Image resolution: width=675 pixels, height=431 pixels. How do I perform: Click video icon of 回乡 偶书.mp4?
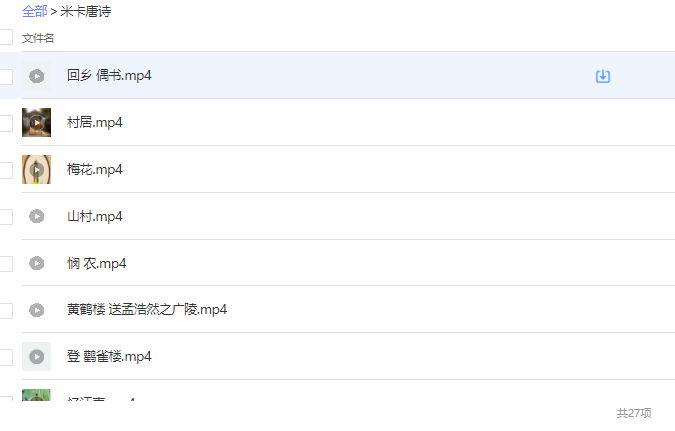37,76
